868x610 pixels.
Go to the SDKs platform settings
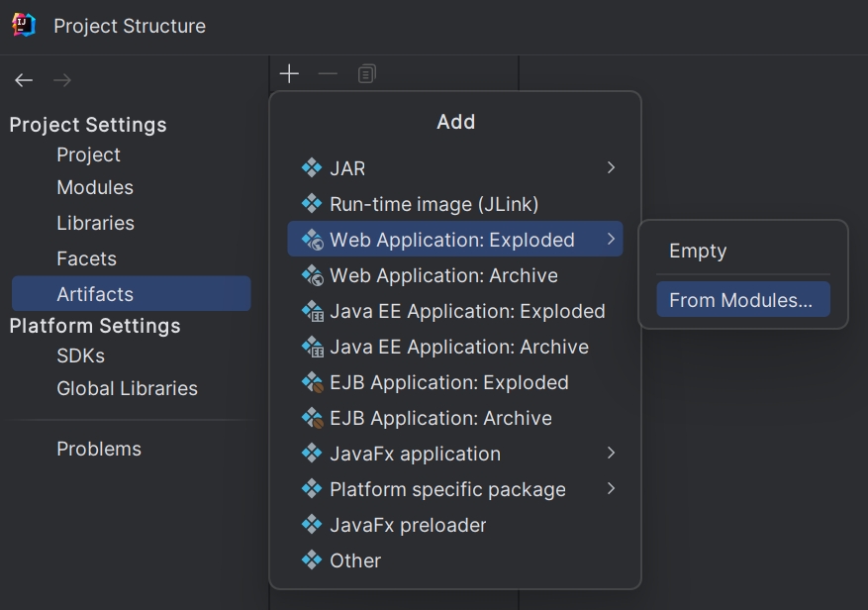point(80,356)
